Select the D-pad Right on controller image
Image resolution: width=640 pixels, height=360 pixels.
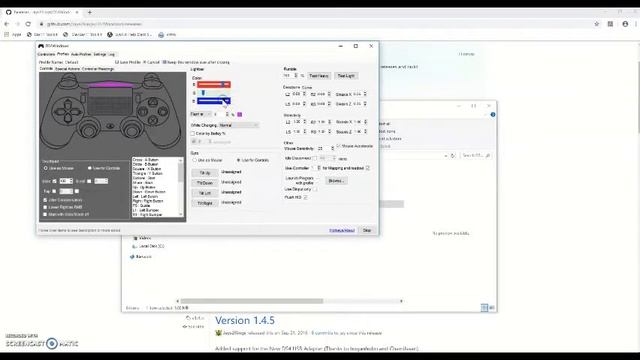76,111
